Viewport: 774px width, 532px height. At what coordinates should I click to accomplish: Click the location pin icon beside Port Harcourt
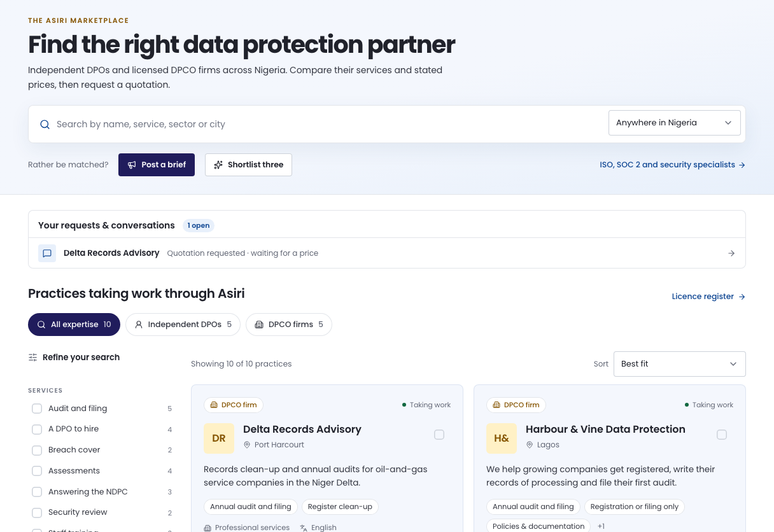click(x=247, y=445)
